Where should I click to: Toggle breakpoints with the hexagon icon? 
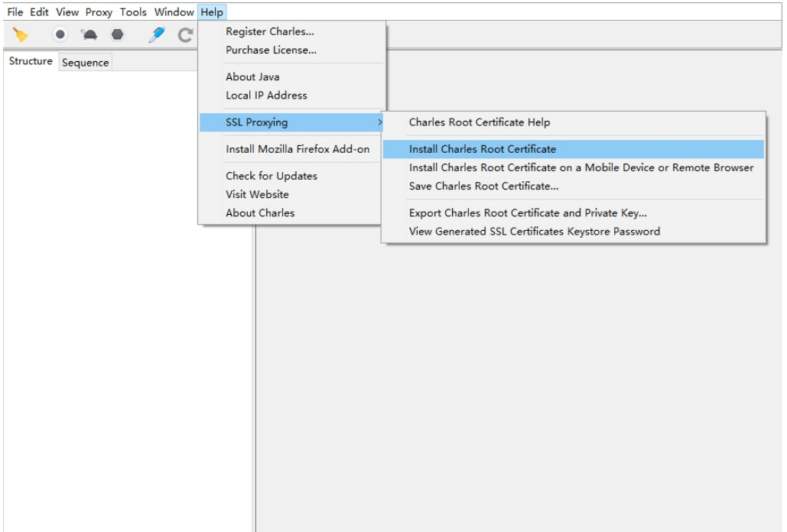pyautogui.click(x=118, y=34)
